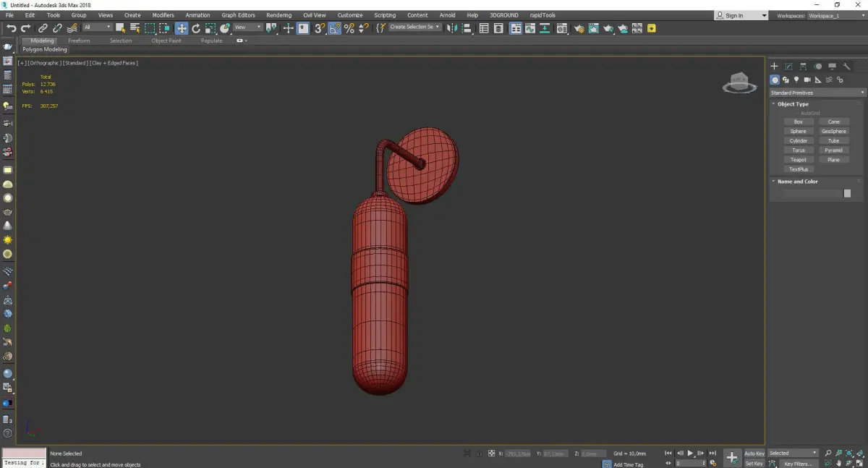Image resolution: width=868 pixels, height=468 pixels.
Task: Click the Redo arrow in main toolbar
Action: [x=26, y=28]
